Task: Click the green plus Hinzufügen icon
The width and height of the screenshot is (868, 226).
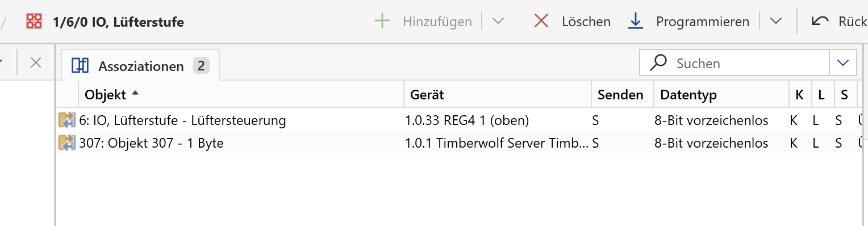Action: [382, 22]
